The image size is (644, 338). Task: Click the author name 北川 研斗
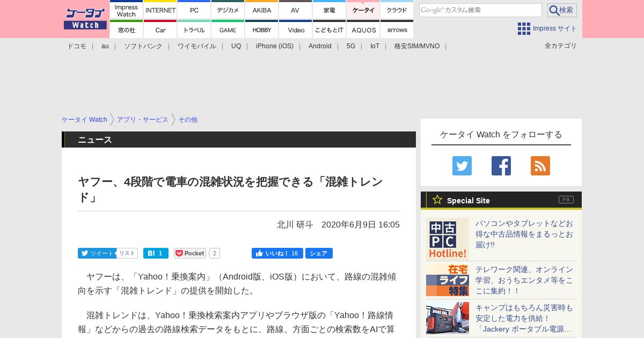tap(295, 224)
